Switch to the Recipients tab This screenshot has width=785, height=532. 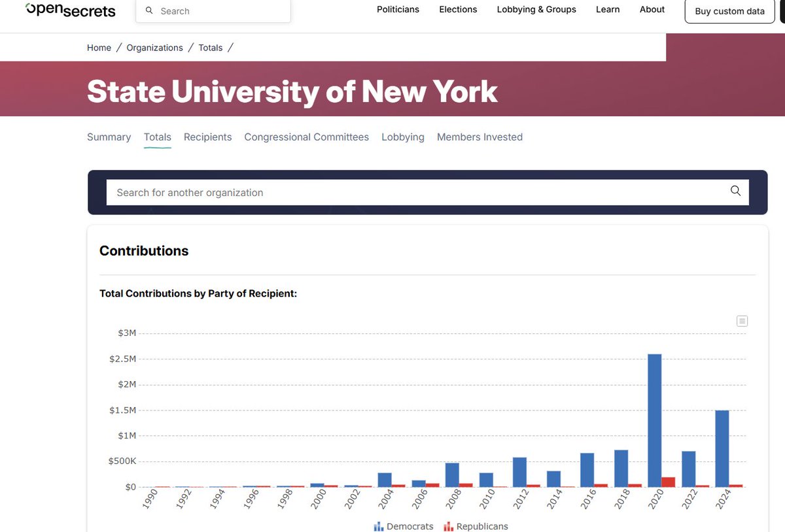pos(207,137)
